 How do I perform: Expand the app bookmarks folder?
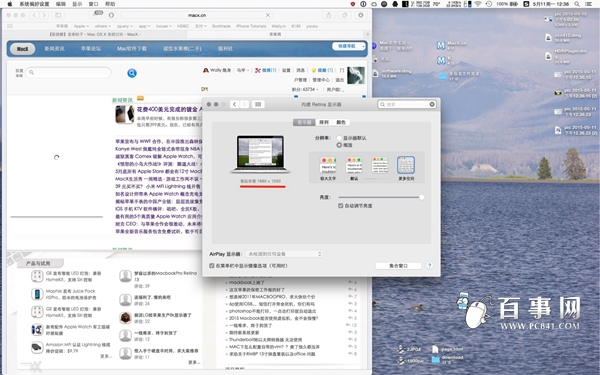[144, 26]
